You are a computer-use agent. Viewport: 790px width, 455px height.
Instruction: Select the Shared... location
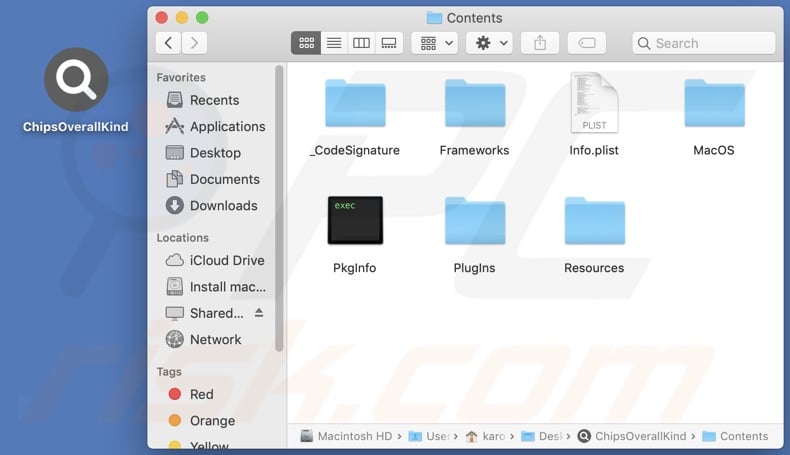tap(205, 313)
